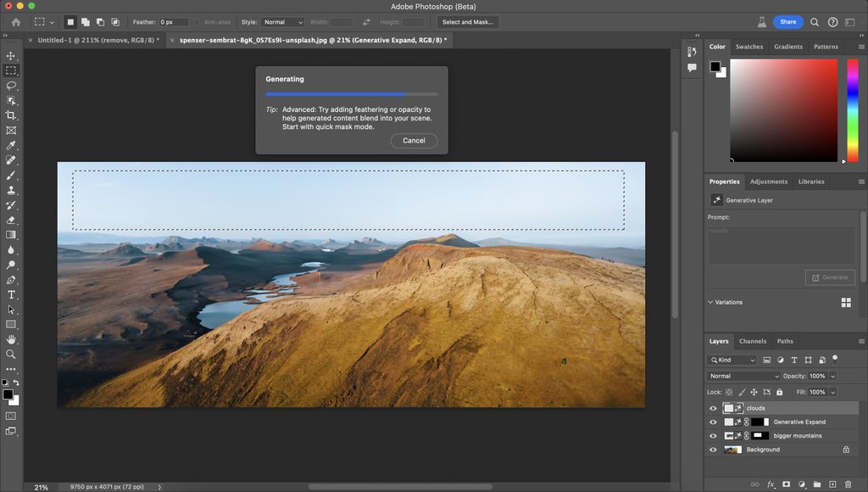Cancel the generating progress dialog
The image size is (868, 492).
[414, 140]
